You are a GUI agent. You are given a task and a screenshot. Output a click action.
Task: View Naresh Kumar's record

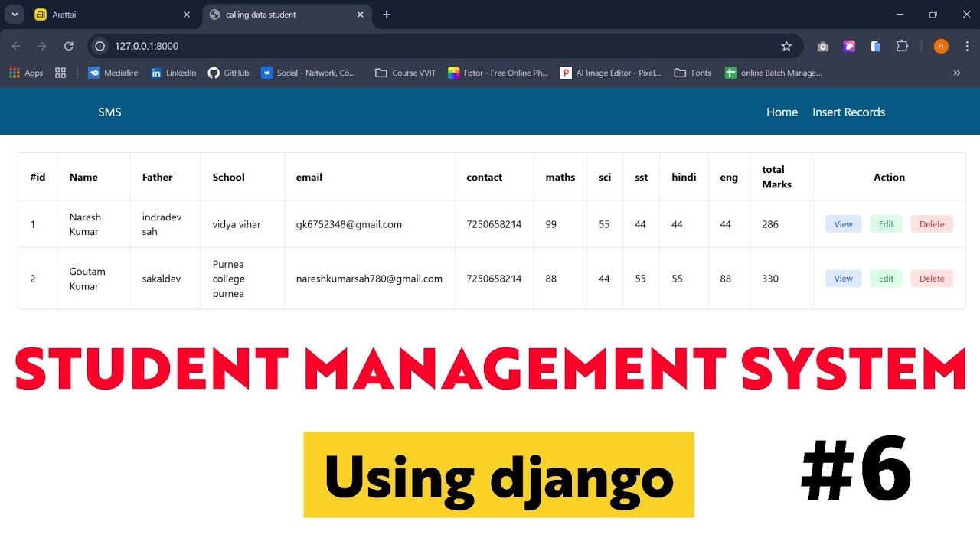843,224
